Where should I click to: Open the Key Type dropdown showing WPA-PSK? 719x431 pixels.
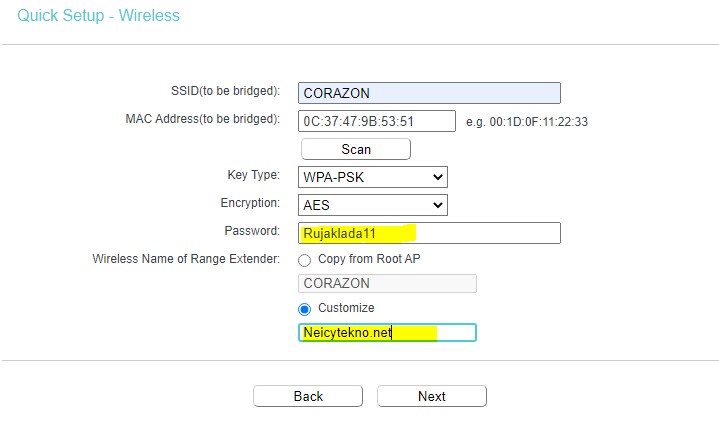pyautogui.click(x=373, y=177)
